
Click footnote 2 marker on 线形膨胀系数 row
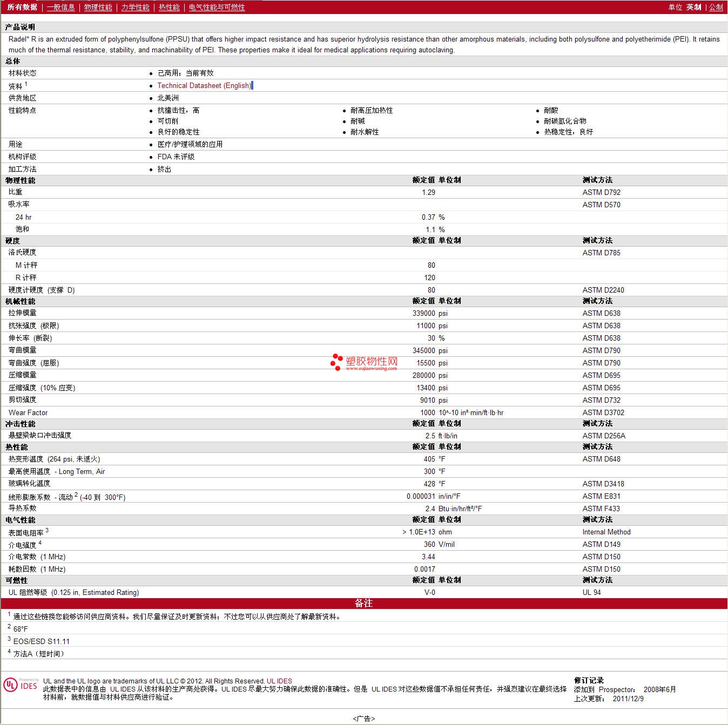tap(76, 494)
